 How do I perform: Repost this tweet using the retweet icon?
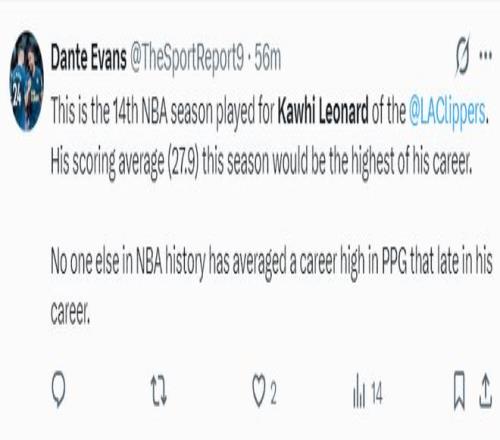coord(159,390)
